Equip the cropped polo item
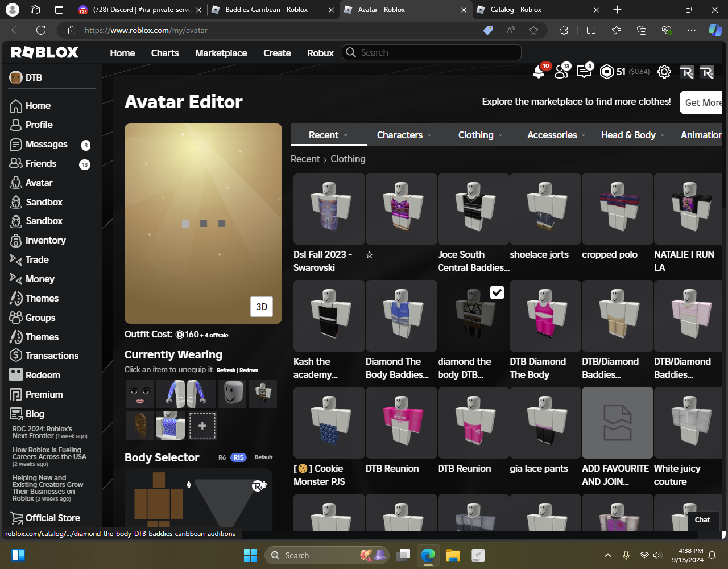728x569 pixels. pos(618,209)
